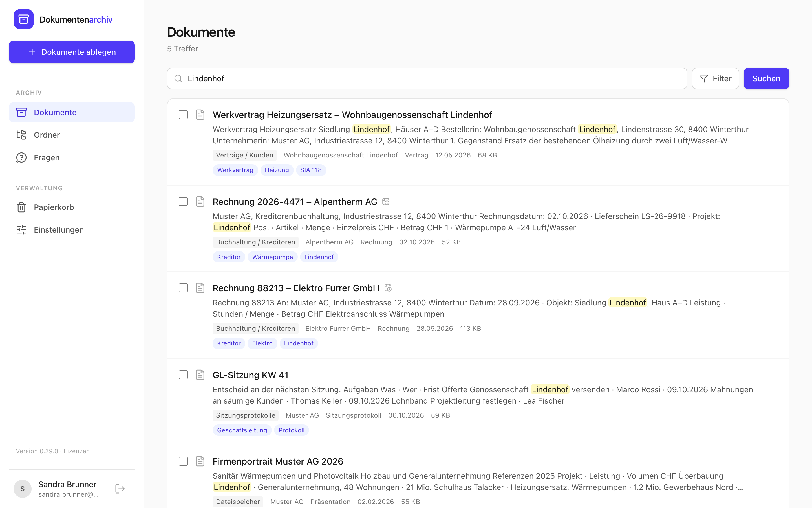
Task: Open Einstellungen in the sidebar
Action: (72, 230)
